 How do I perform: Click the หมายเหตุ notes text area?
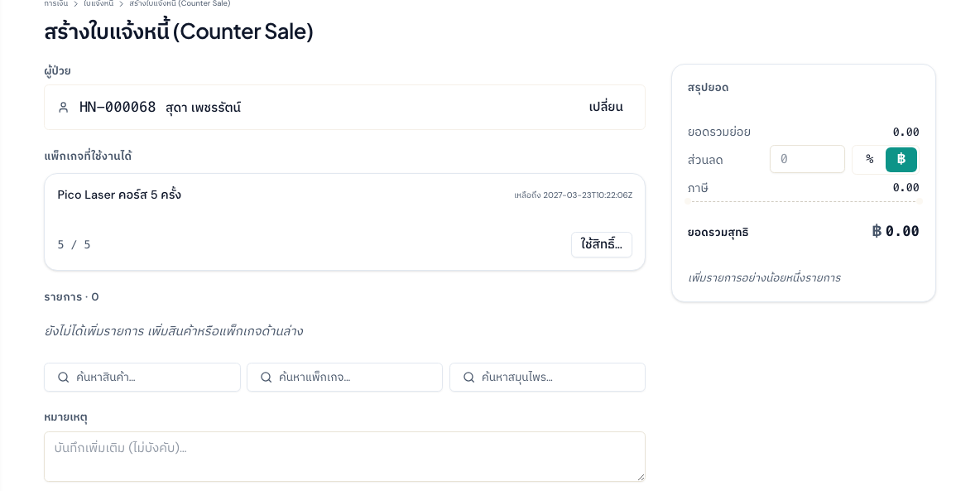tap(344, 456)
